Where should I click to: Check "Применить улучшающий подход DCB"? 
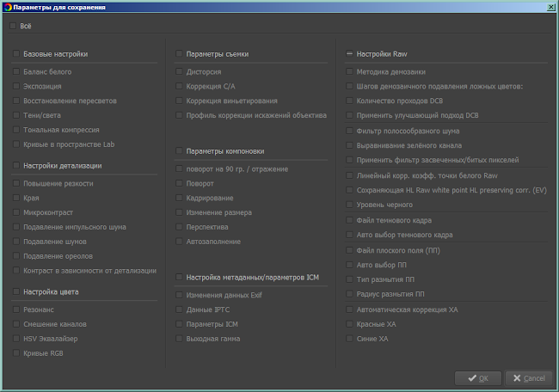(349, 115)
